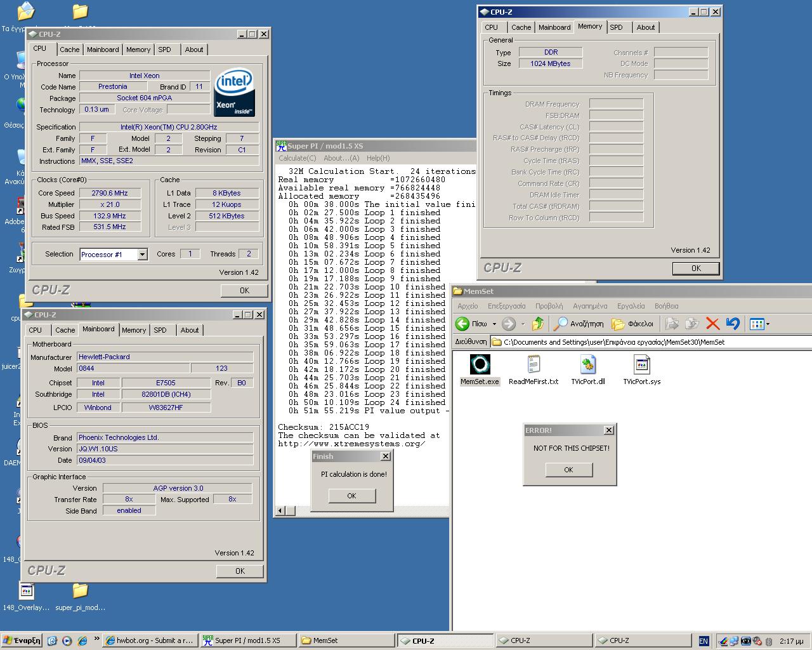Open the Forward history dropdown arrow
Image resolution: width=812 pixels, height=650 pixels.
tap(523, 324)
